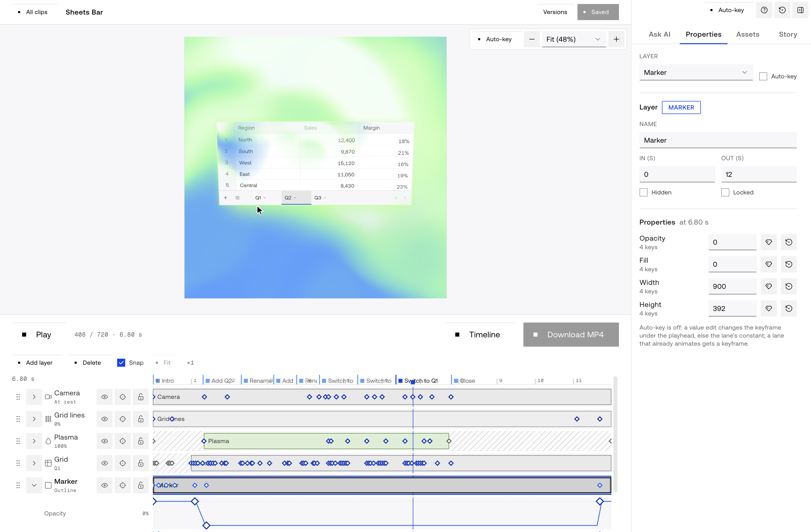Click the Play button
Viewport: 811px width, 532px height.
[39, 335]
